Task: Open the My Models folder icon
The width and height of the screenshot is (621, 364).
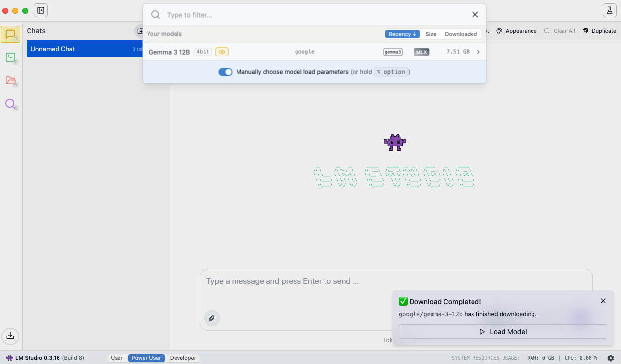Action: tap(10, 81)
